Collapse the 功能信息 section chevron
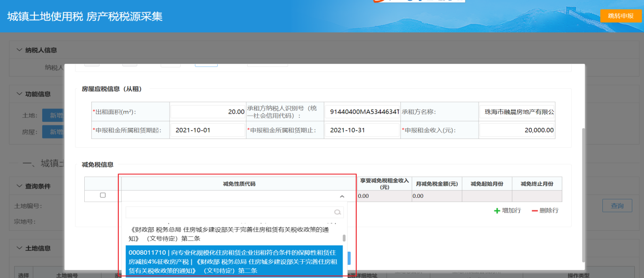Viewport: 644px width, 278px height. tap(19, 94)
